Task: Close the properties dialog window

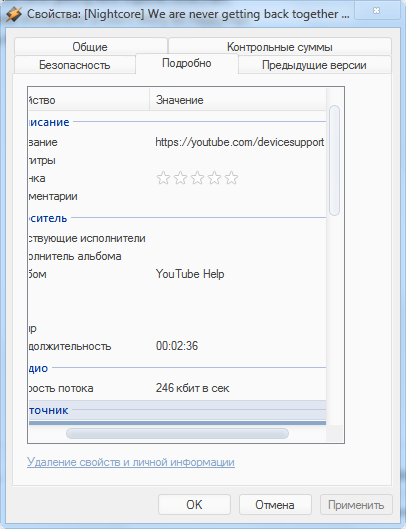Action: pyautogui.click(x=376, y=11)
